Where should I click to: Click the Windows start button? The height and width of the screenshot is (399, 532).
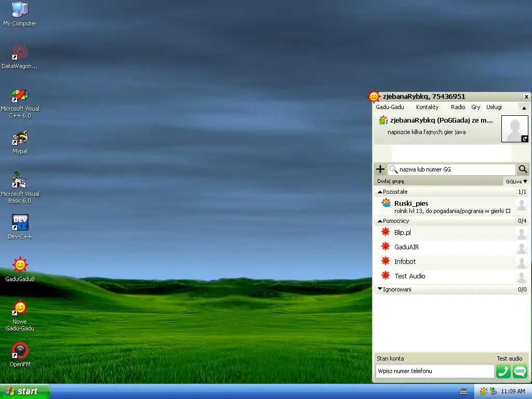pyautogui.click(x=25, y=392)
